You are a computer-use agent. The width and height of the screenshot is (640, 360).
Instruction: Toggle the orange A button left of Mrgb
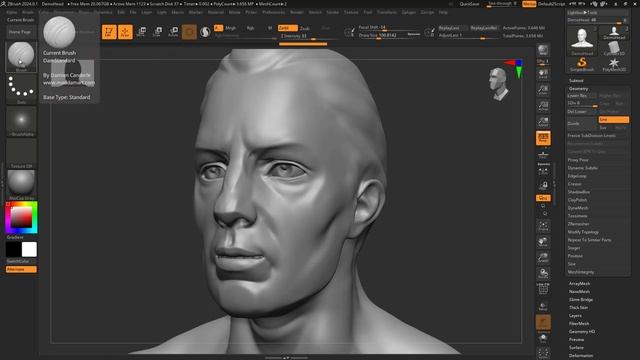[218, 28]
